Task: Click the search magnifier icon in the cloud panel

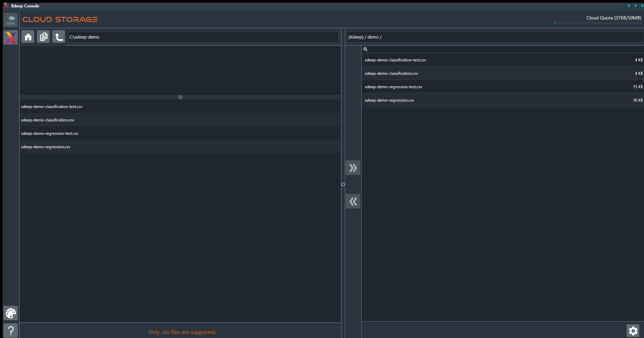Action: 366,49
